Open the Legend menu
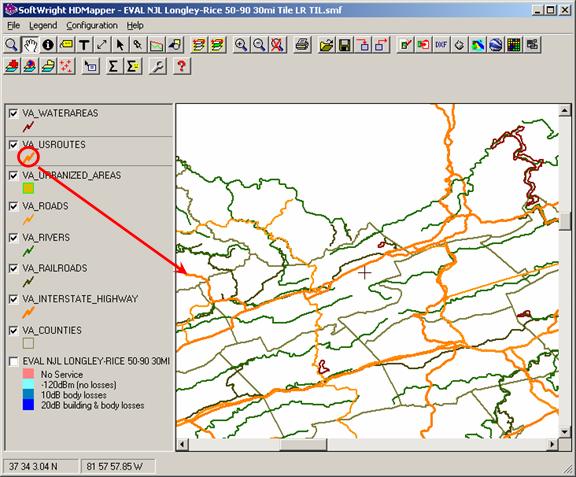 [x=43, y=25]
